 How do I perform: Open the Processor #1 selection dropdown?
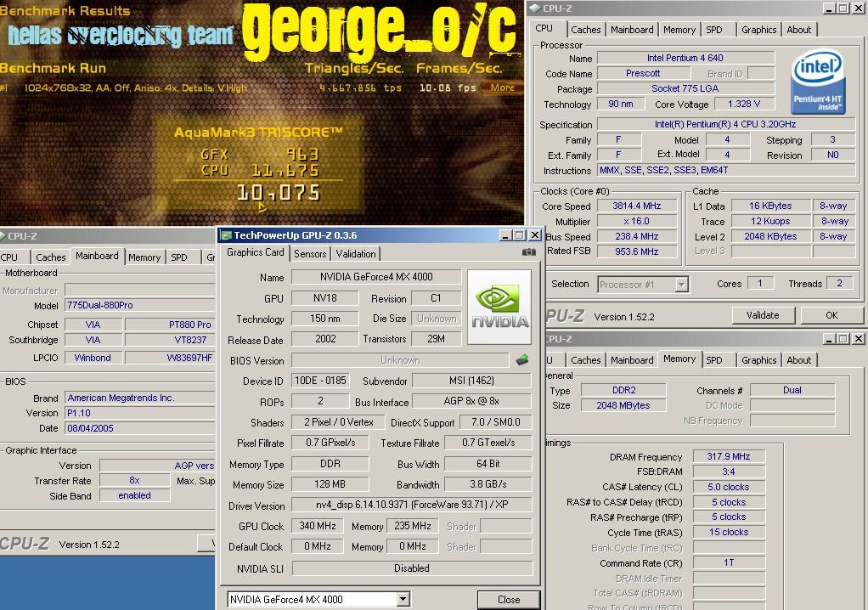(681, 285)
